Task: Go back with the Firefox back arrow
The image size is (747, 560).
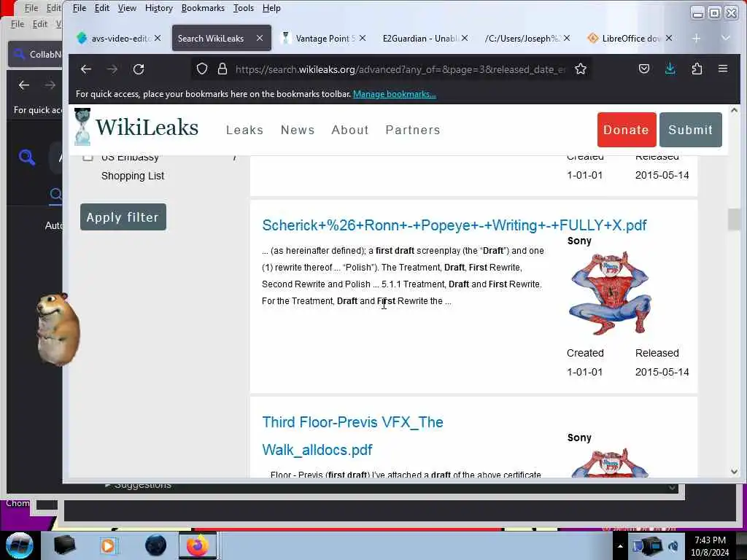Action: (x=86, y=69)
